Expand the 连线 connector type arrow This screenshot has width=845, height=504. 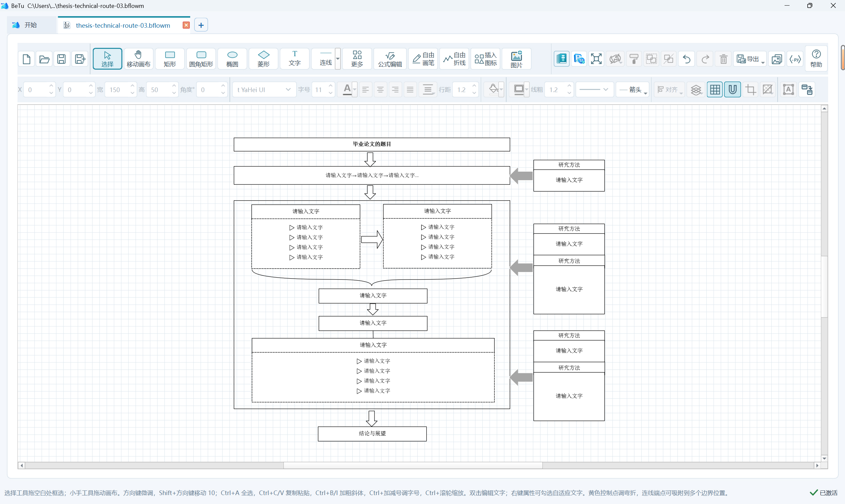(338, 59)
